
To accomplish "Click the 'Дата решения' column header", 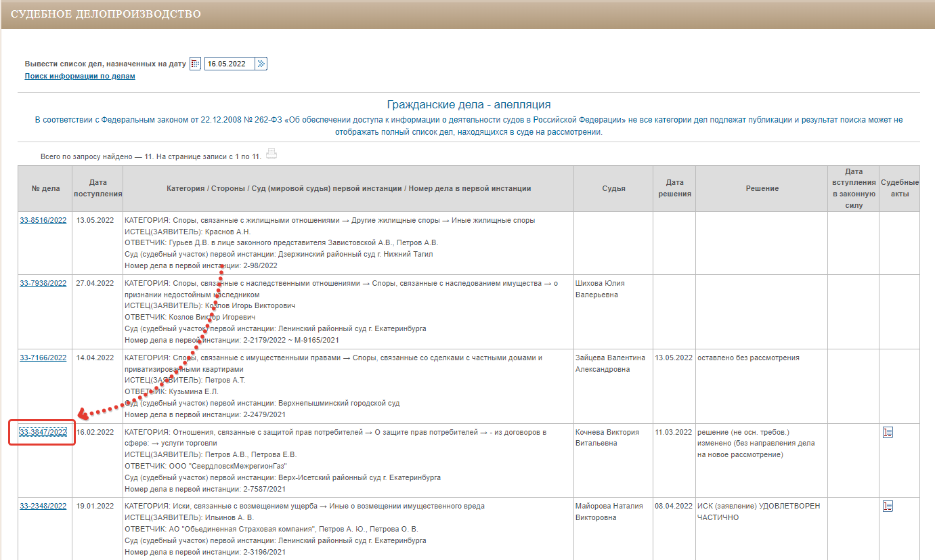I will (x=674, y=188).
